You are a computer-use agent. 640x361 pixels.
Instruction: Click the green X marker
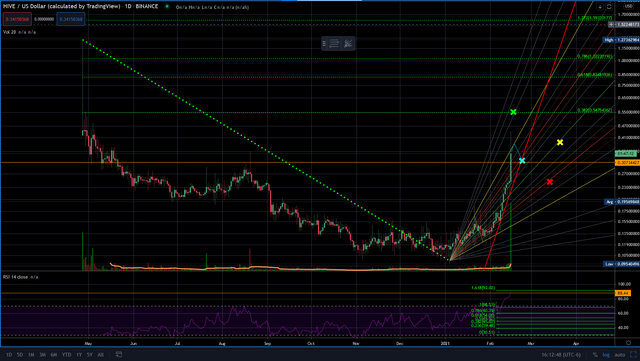coord(513,112)
